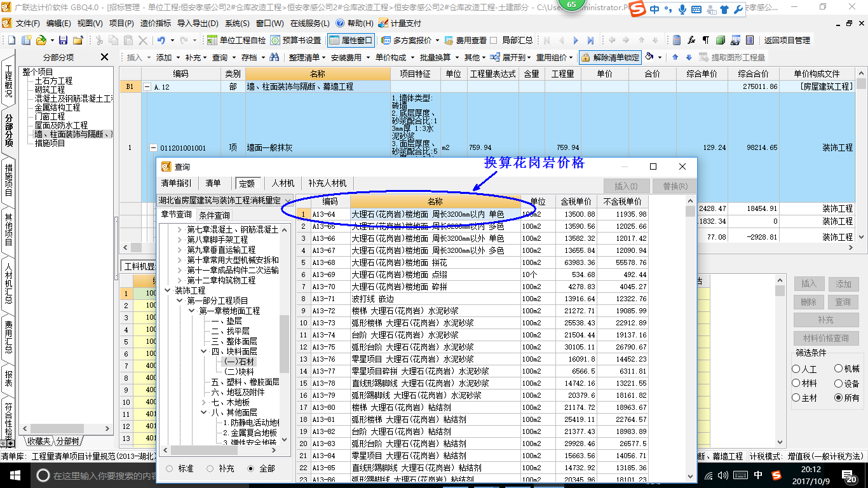868x488 pixels.
Task: Click the scissors cut icon
Action: (99, 40)
